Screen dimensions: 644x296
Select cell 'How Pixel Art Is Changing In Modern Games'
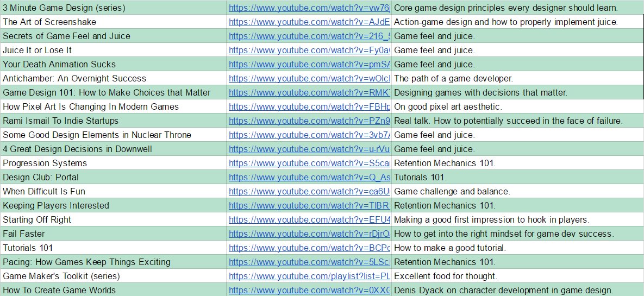113,107
